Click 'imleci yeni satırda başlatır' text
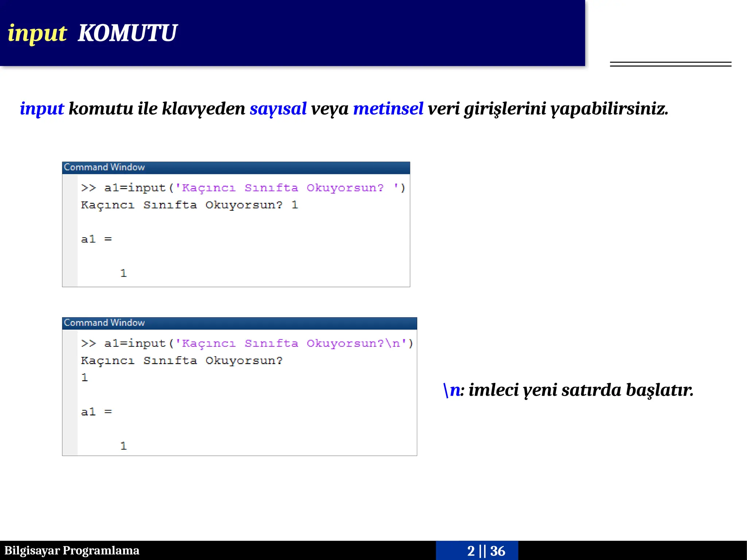 click(581, 390)
